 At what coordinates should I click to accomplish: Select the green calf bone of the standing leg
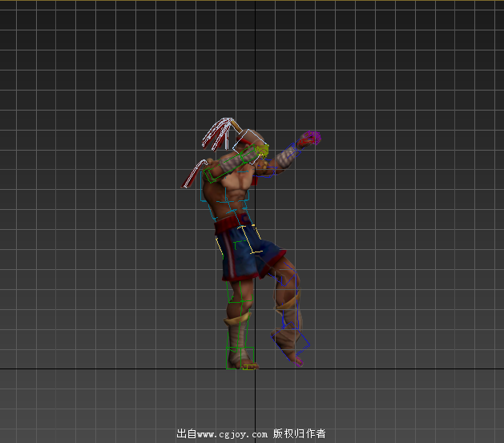pos(237,324)
